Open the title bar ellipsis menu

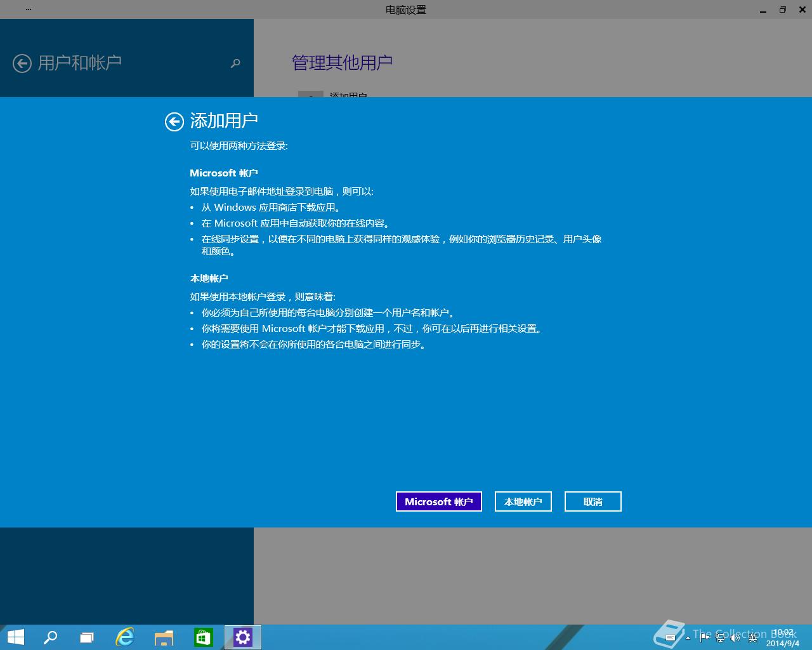pyautogui.click(x=29, y=10)
